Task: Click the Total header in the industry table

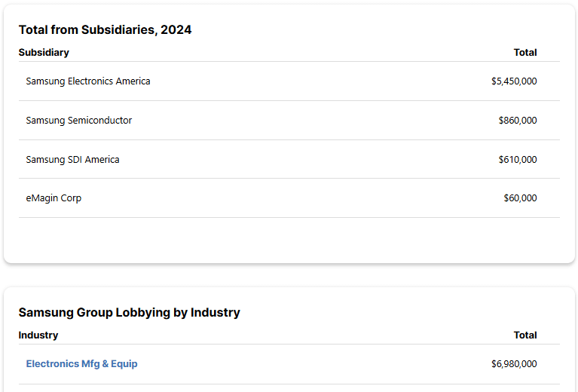Action: tap(525, 335)
